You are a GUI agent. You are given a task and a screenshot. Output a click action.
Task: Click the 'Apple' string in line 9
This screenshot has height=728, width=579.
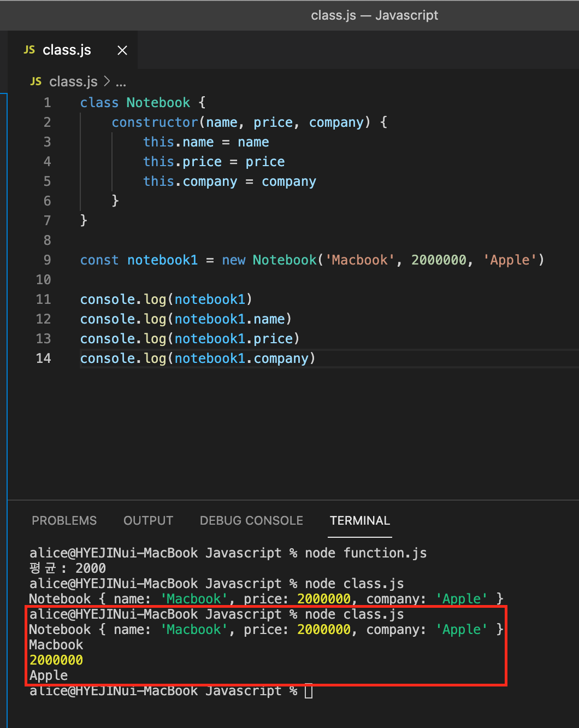coord(510,260)
